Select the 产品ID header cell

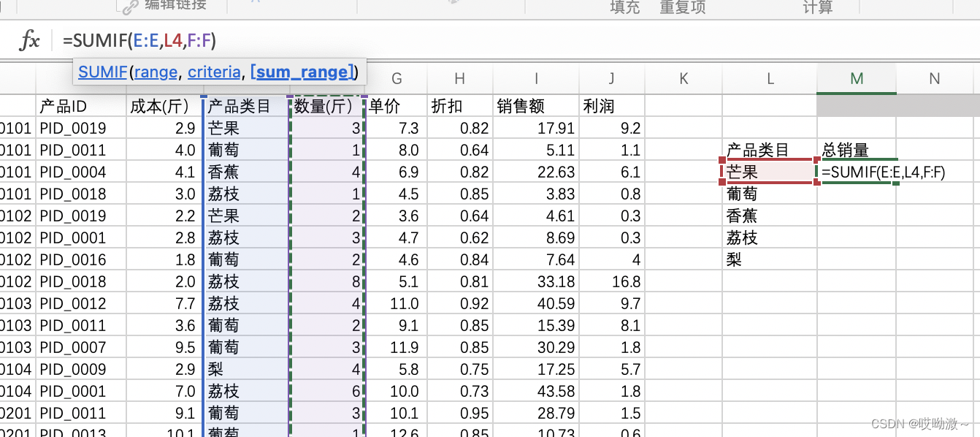[x=81, y=106]
